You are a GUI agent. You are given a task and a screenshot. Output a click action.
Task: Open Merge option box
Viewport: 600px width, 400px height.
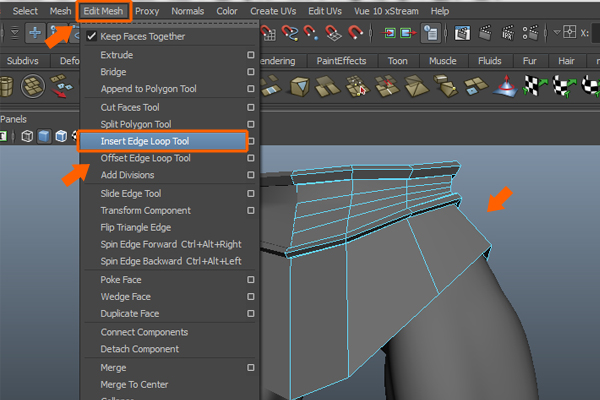point(251,367)
